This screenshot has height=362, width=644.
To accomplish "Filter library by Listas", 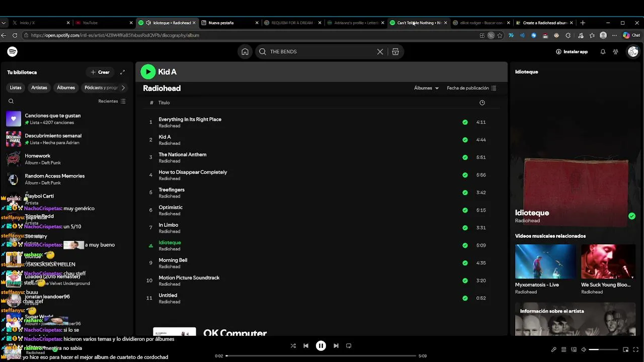I will pyautogui.click(x=16, y=87).
